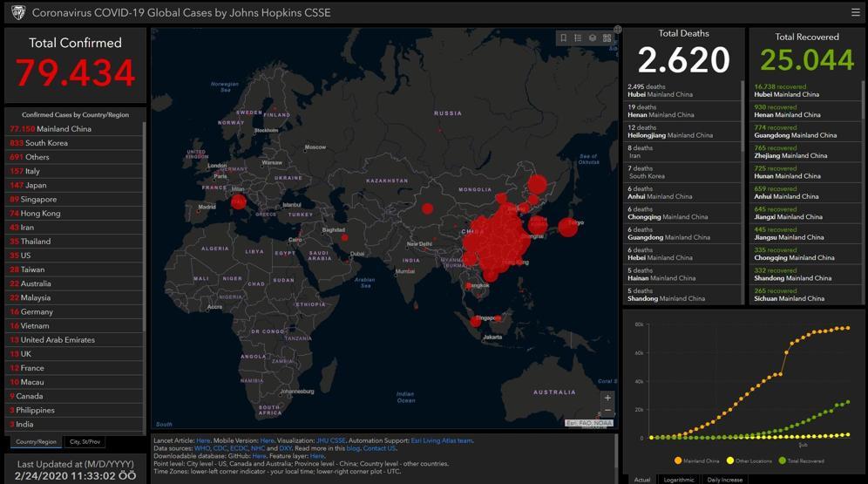The image size is (868, 484).
Task: Click '8 deaths Iran' entry
Action: 682,152
